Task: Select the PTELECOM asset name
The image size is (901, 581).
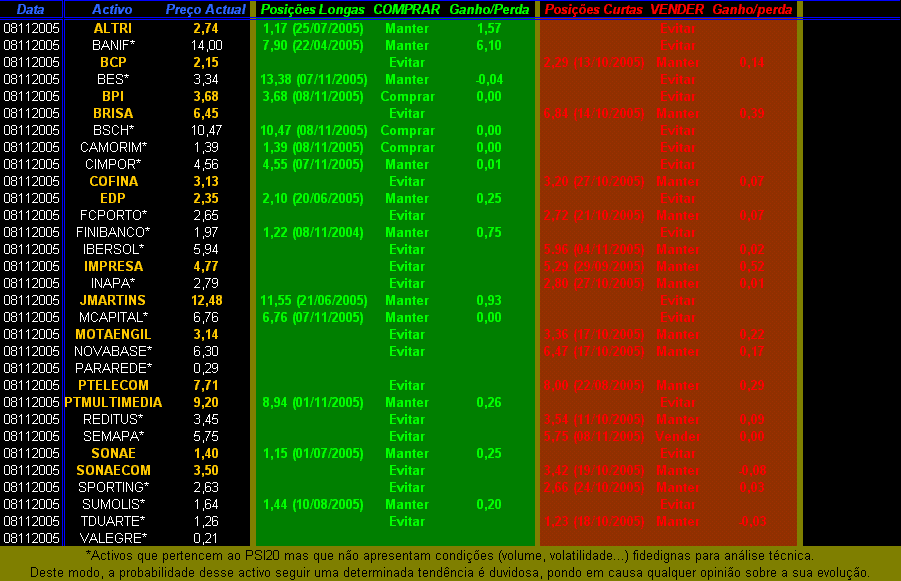Action: click(113, 385)
